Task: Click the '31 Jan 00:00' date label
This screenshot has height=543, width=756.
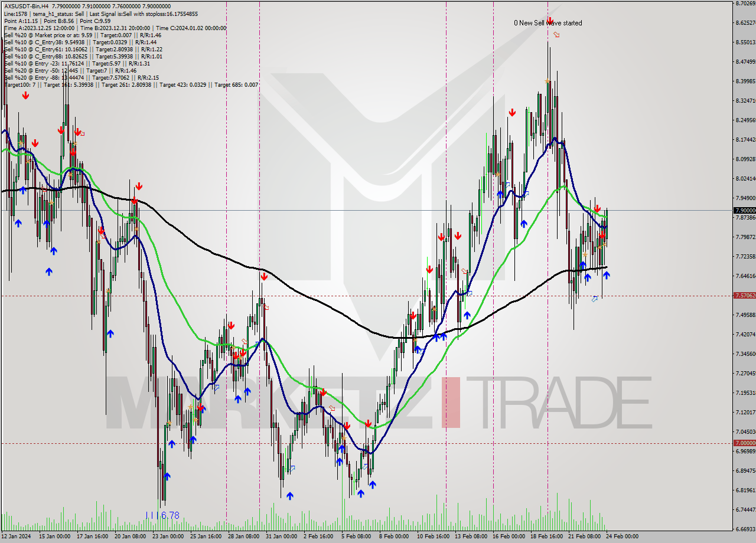Action: pyautogui.click(x=281, y=537)
